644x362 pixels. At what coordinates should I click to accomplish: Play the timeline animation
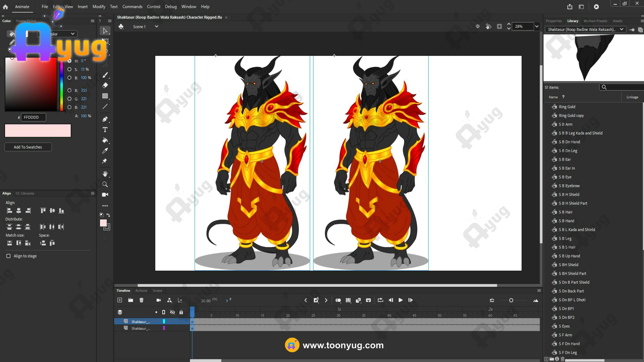coord(400,300)
